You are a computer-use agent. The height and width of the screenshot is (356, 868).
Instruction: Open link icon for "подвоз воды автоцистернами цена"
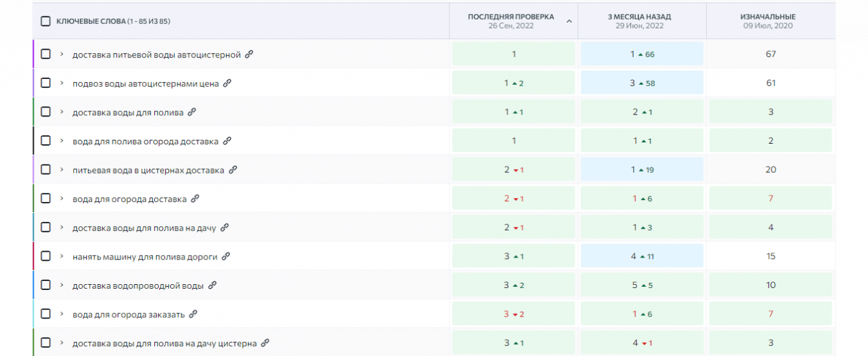(x=227, y=83)
